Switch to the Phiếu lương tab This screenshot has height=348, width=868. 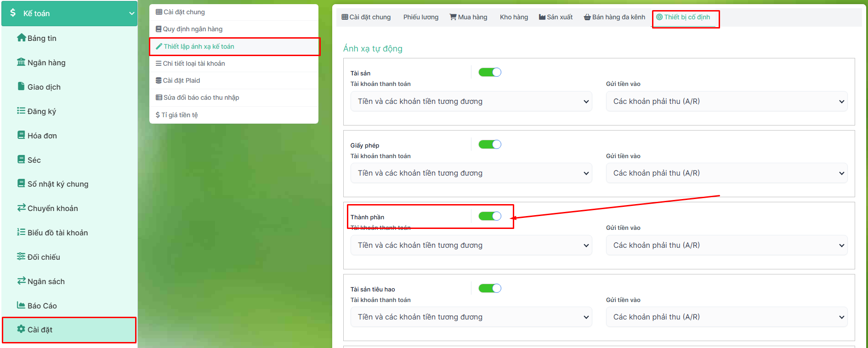[421, 17]
